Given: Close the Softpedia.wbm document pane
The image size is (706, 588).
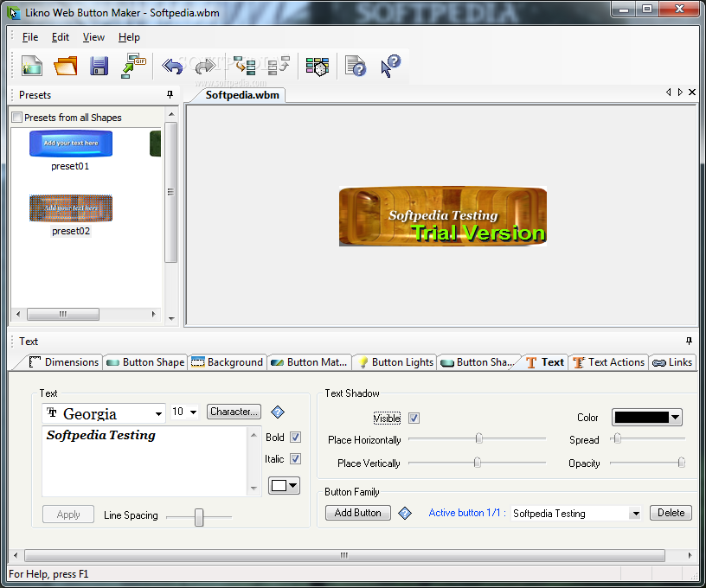Looking at the screenshot, I should (x=692, y=93).
